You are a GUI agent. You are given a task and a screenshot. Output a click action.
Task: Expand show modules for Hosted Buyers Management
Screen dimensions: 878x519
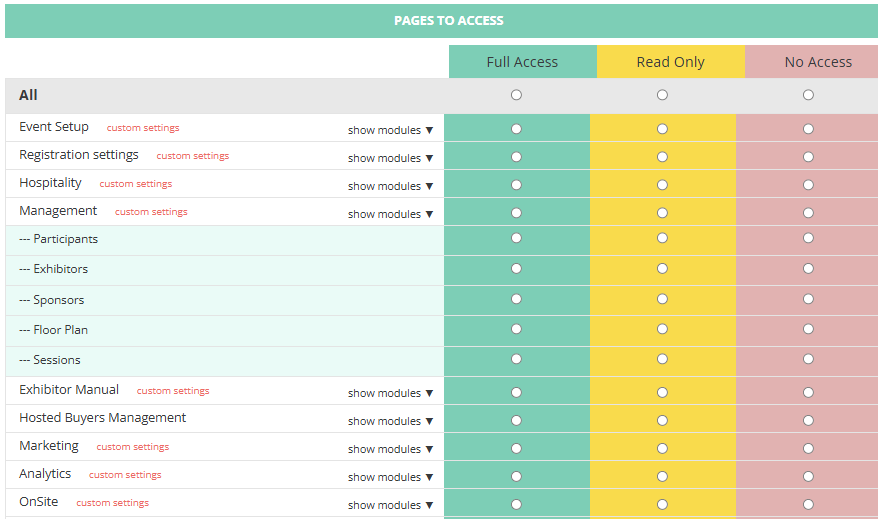390,421
